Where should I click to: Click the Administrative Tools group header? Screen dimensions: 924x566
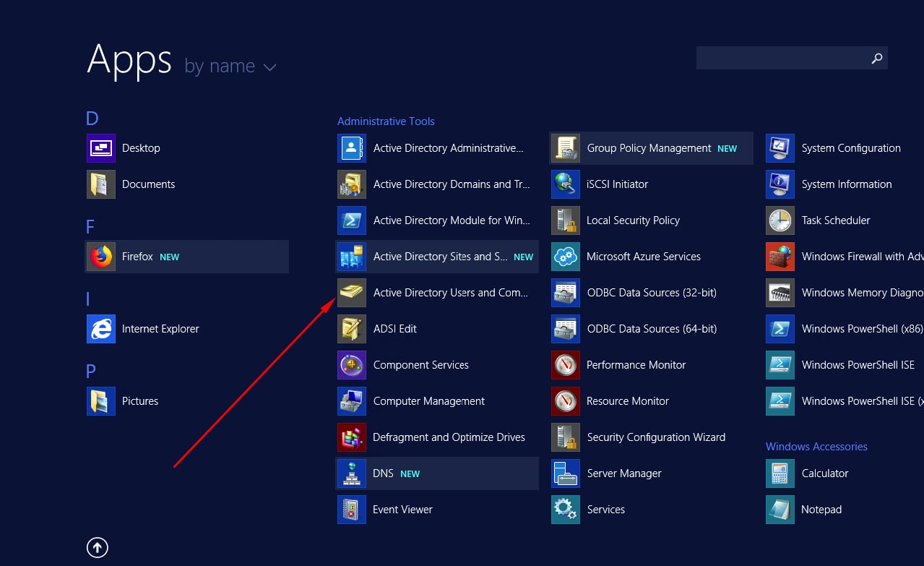(386, 121)
